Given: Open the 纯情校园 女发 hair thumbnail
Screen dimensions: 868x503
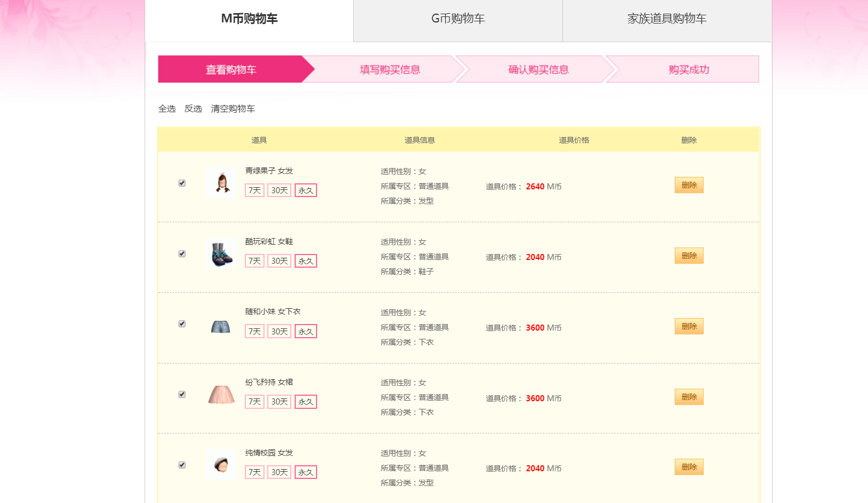Looking at the screenshot, I should point(222,465).
